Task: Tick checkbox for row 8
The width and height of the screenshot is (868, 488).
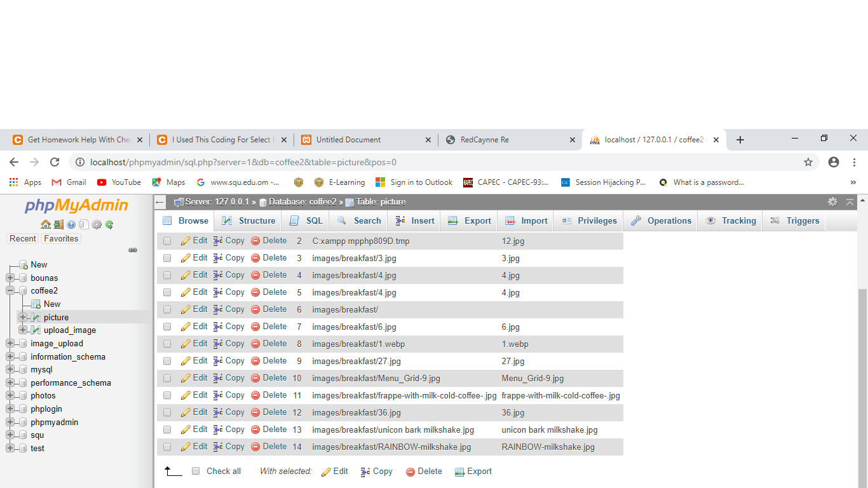Action: tap(167, 344)
